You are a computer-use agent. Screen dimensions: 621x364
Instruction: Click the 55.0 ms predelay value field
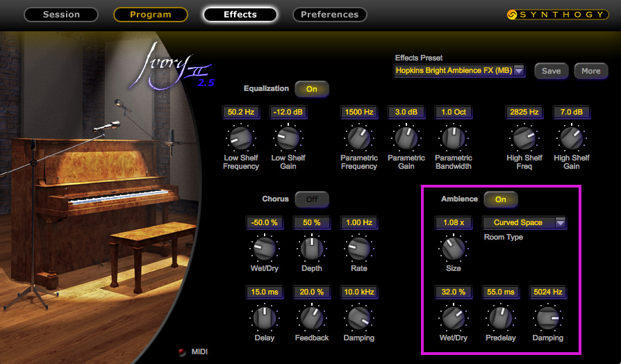(501, 292)
